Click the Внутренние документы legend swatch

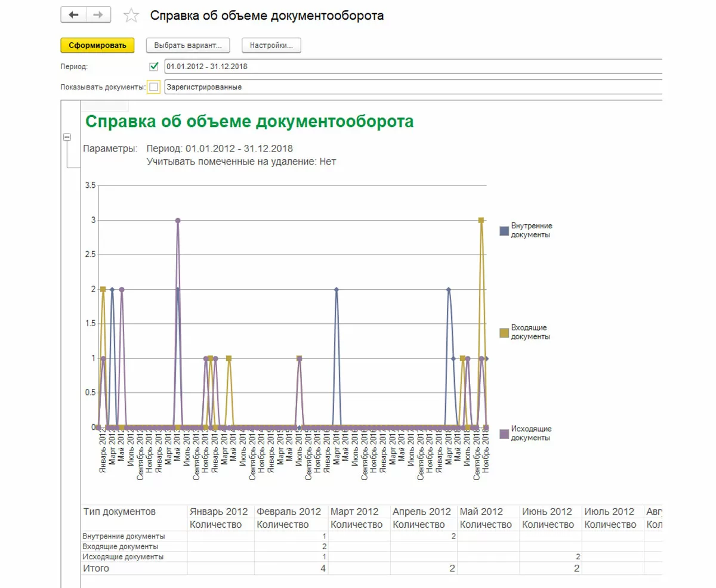click(x=504, y=230)
